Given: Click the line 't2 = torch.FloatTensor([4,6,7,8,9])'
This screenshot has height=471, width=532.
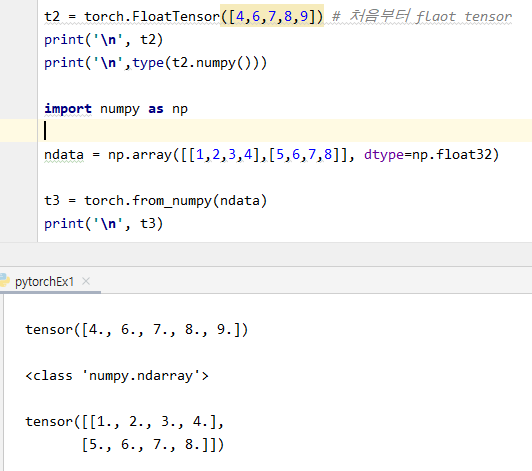Looking at the screenshot, I should pyautogui.click(x=184, y=17).
